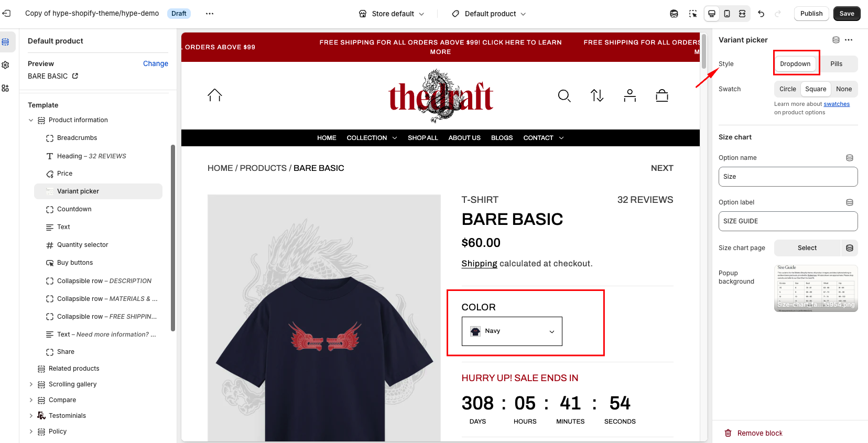Click the account person icon in header
Screen dimensions: 868x443
pyautogui.click(x=630, y=95)
